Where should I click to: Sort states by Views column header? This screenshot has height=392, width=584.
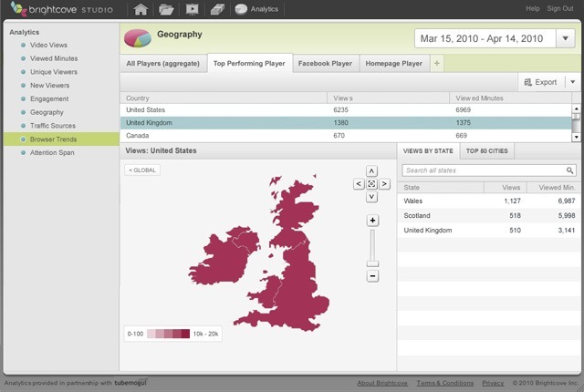506,188
